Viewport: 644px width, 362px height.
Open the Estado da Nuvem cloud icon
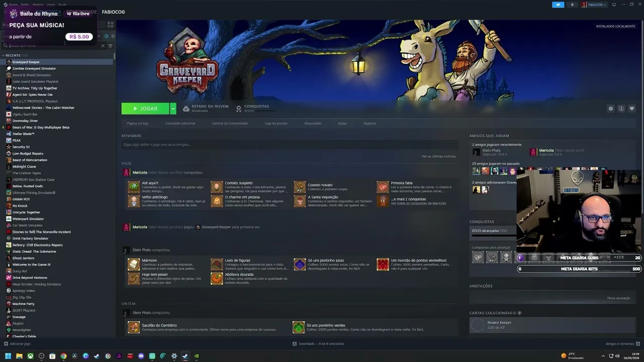coord(186,109)
